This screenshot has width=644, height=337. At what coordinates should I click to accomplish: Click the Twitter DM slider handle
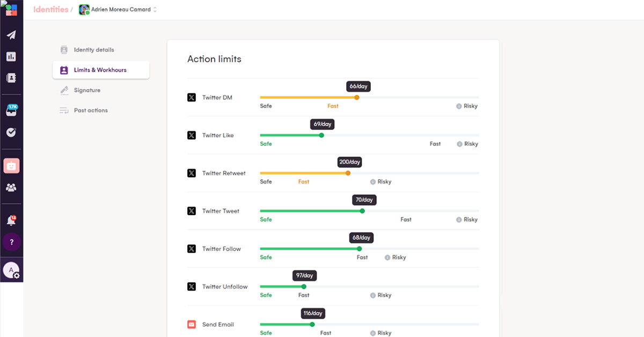click(357, 97)
